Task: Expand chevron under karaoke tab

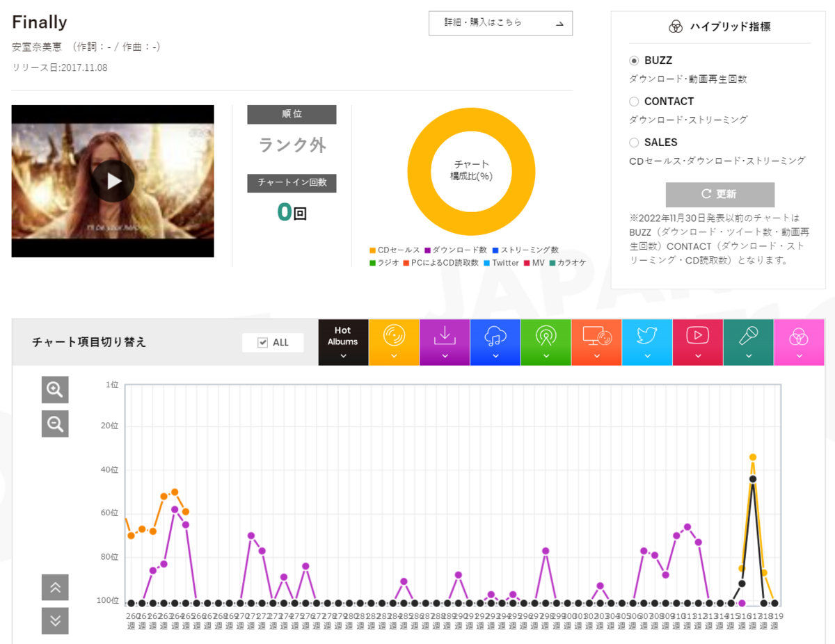Action: click(x=749, y=356)
